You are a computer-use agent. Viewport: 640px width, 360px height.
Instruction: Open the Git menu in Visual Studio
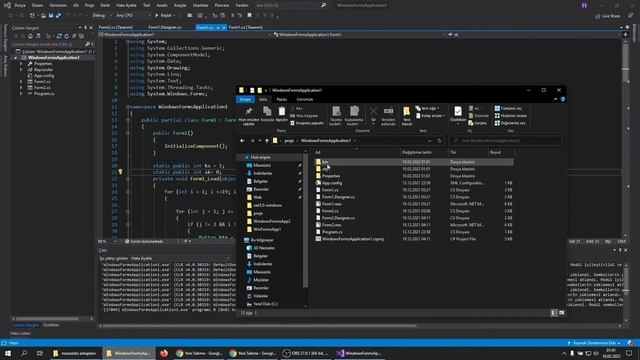pyautogui.click(x=76, y=5)
